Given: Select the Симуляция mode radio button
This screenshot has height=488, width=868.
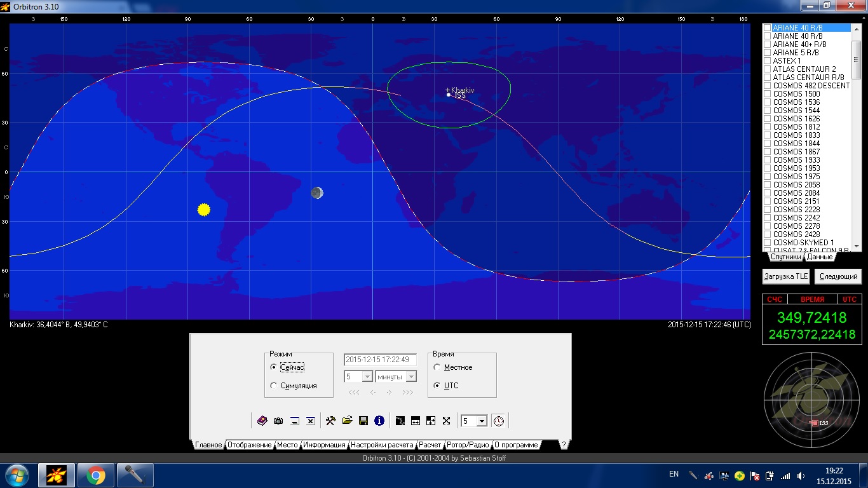Looking at the screenshot, I should tap(274, 386).
